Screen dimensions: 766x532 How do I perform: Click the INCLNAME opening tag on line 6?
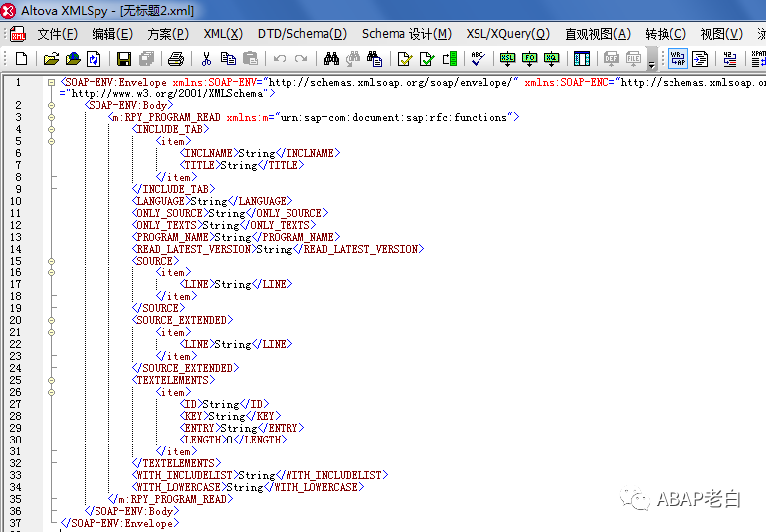click(x=209, y=153)
